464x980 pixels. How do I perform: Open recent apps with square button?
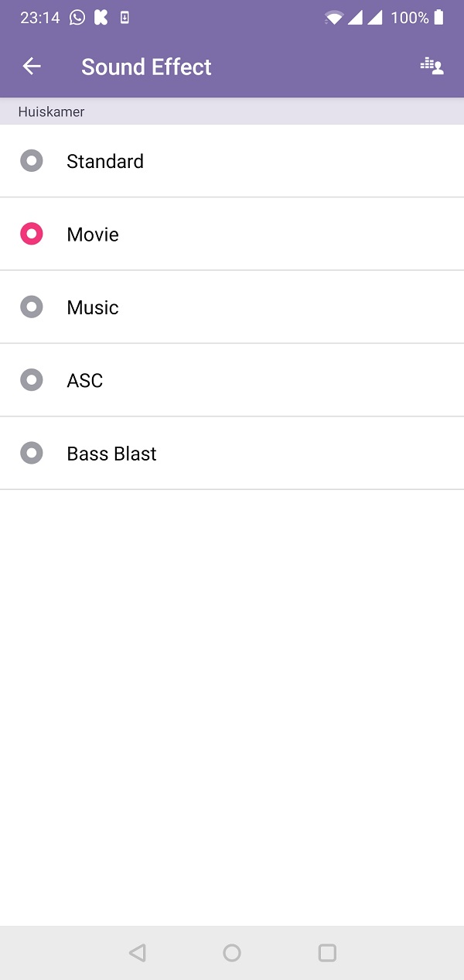tap(327, 953)
